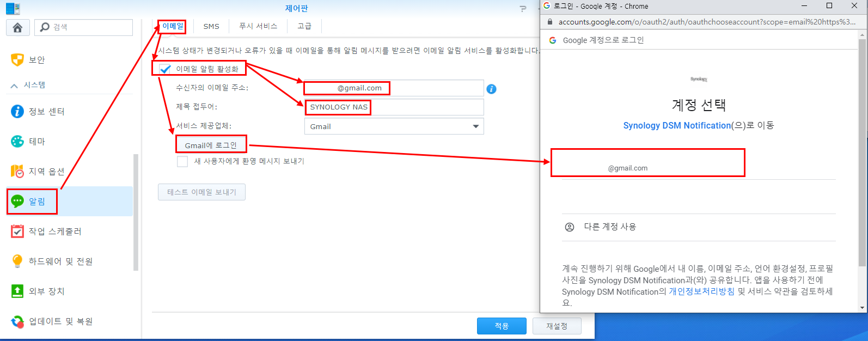
Task: Choose the listed gmail.com account
Action: pos(699,163)
